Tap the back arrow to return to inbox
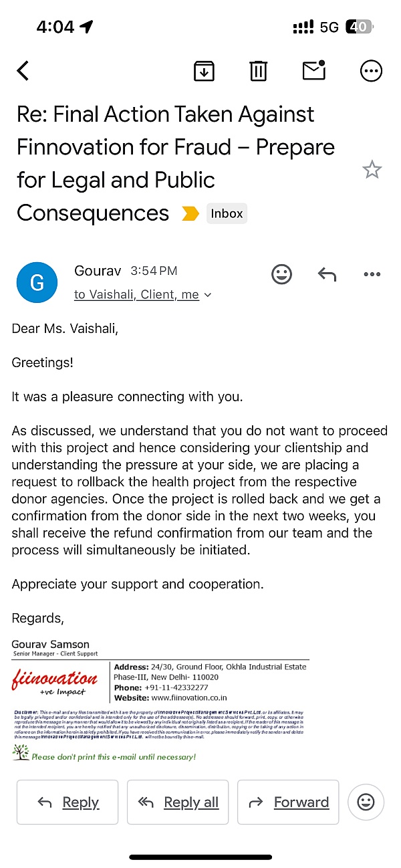This screenshot has height=868, width=401. [x=23, y=70]
